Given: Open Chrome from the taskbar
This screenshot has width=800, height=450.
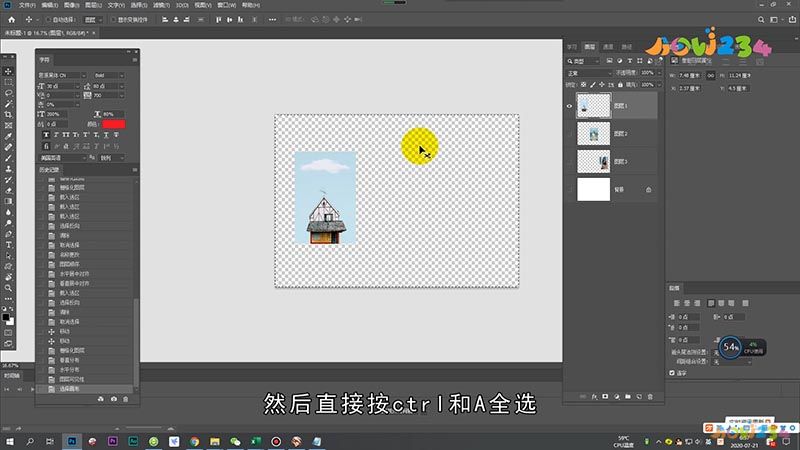Looking at the screenshot, I should pyautogui.click(x=194, y=441).
